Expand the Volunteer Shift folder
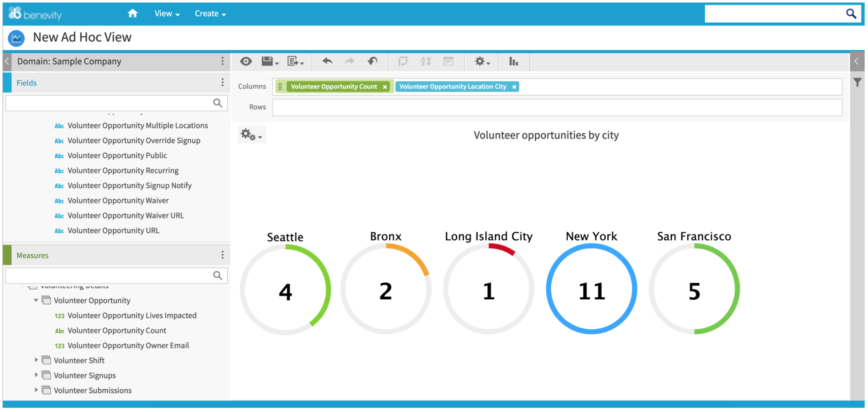 pos(36,360)
